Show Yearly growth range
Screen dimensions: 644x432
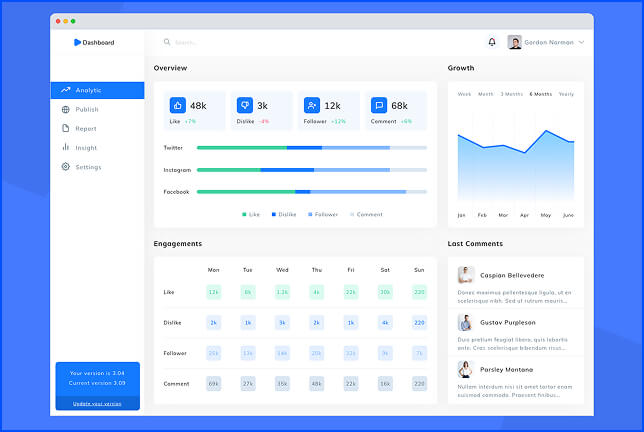(x=566, y=94)
